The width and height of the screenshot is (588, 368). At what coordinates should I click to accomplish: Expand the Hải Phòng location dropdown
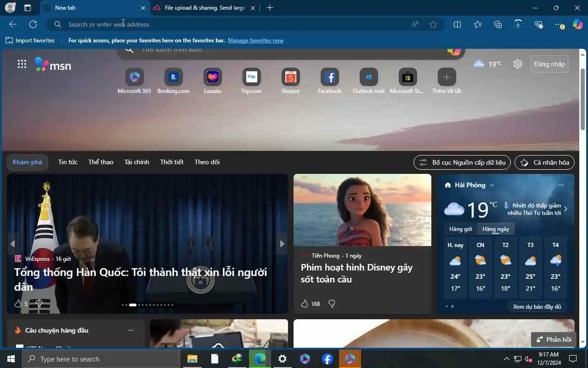tap(492, 185)
